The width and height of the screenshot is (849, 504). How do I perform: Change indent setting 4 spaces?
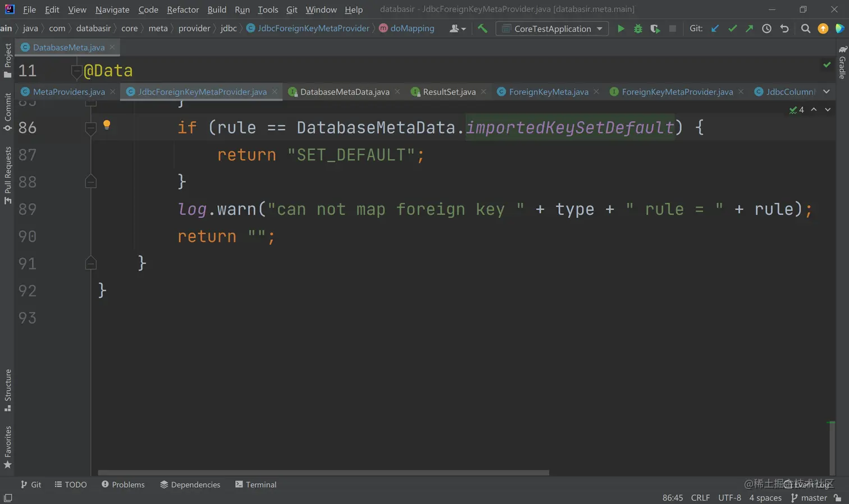point(765,498)
